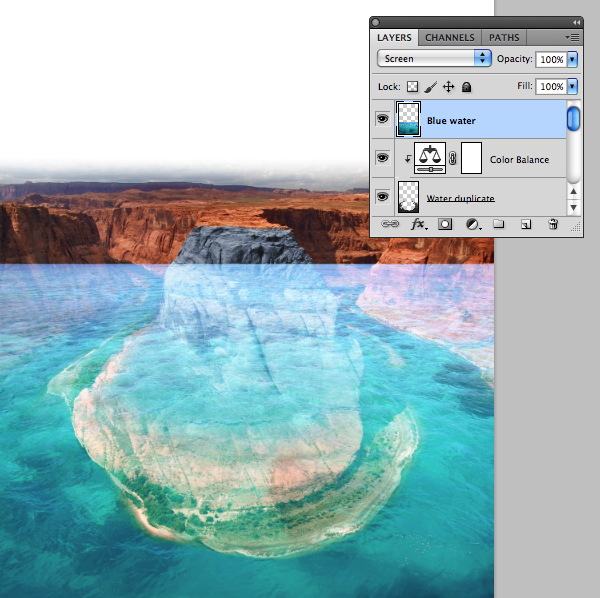Screen dimensions: 600x598
Task: Hide the Blue water layer
Action: pos(382,119)
